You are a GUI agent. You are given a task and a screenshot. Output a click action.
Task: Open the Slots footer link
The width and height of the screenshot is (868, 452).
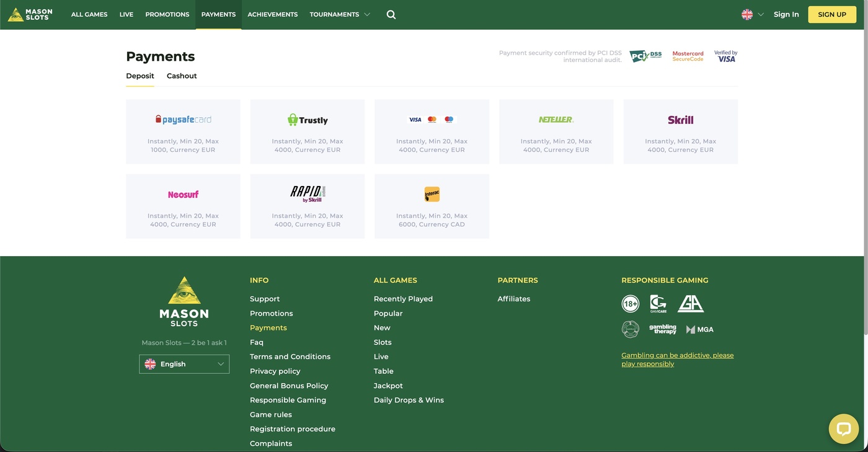coord(383,342)
